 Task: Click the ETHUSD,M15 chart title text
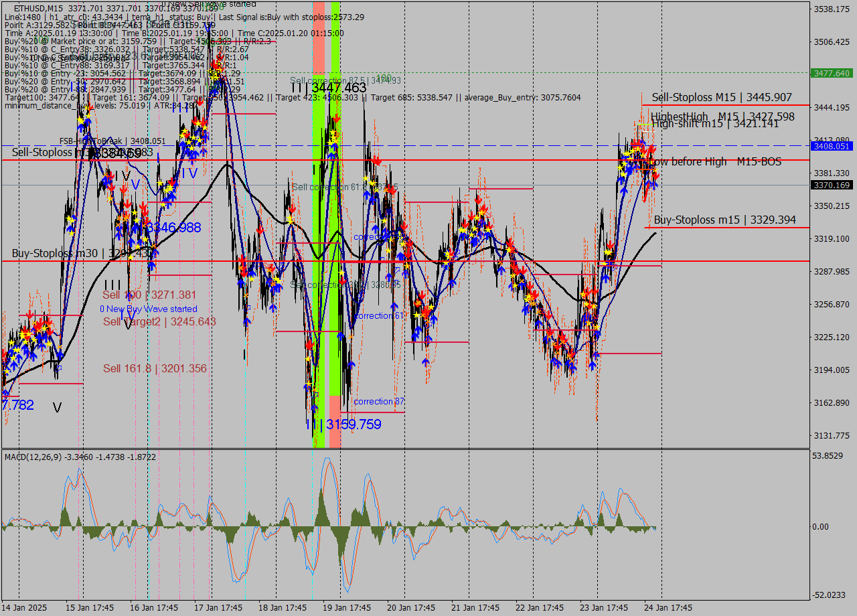(x=38, y=8)
